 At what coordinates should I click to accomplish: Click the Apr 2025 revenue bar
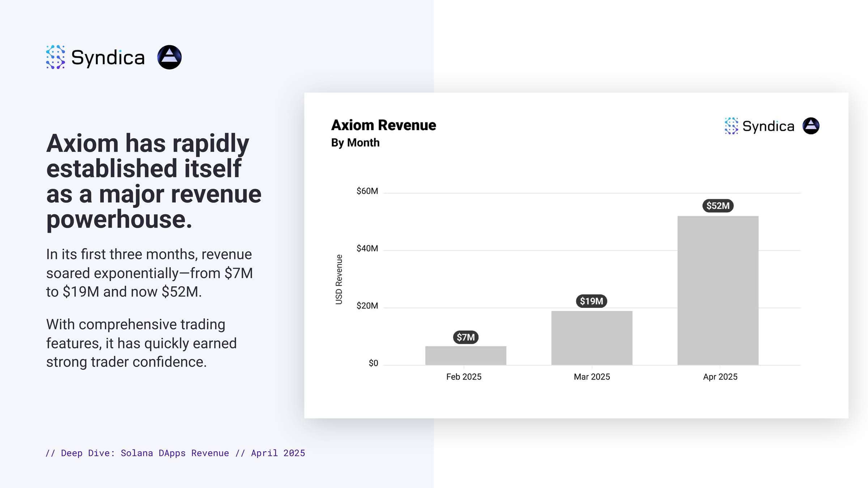(x=718, y=291)
